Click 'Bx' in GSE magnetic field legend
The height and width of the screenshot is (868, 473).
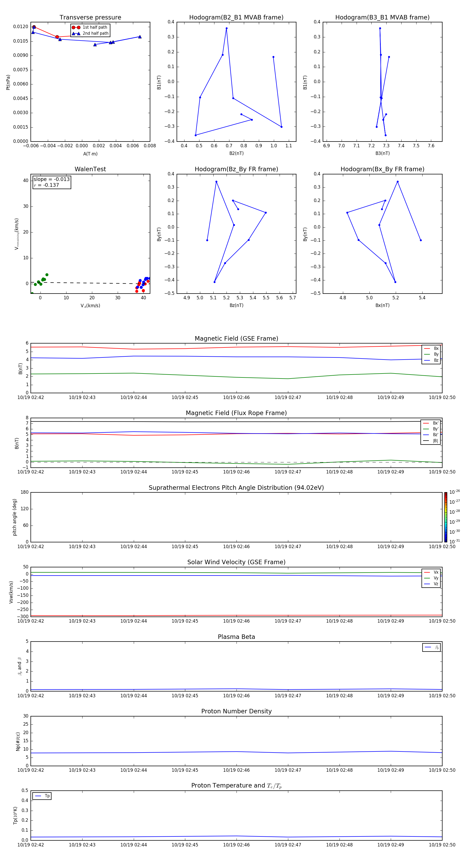coord(436,349)
